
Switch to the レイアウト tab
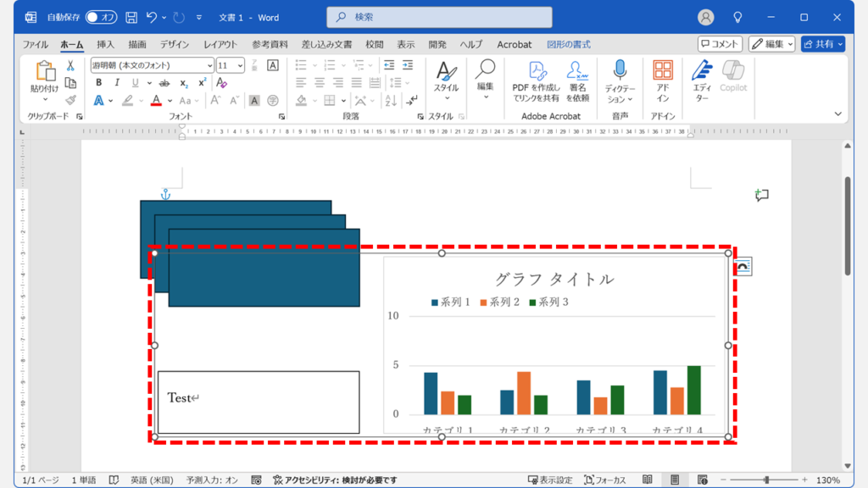click(220, 44)
